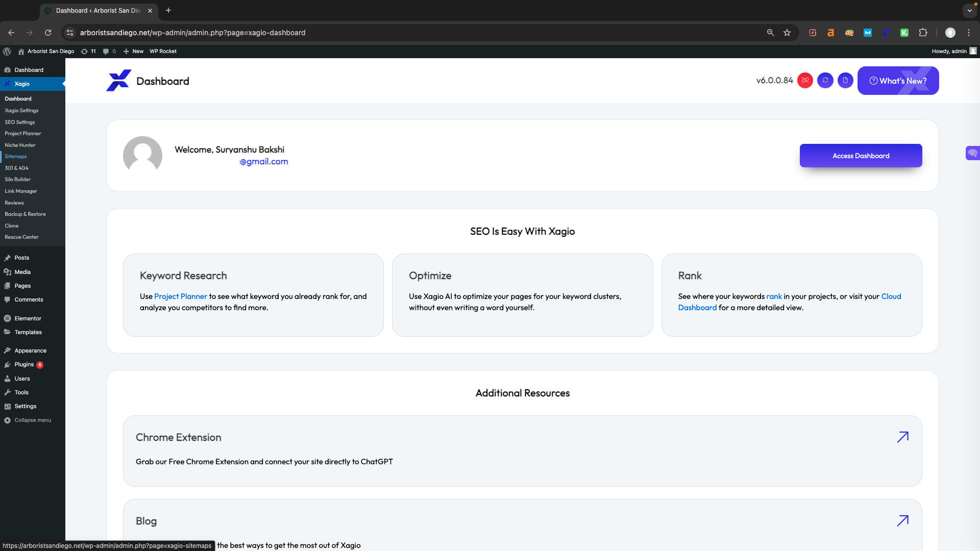Open Chrome three-dot menu
Image resolution: width=980 pixels, height=551 pixels.
pos(969,33)
